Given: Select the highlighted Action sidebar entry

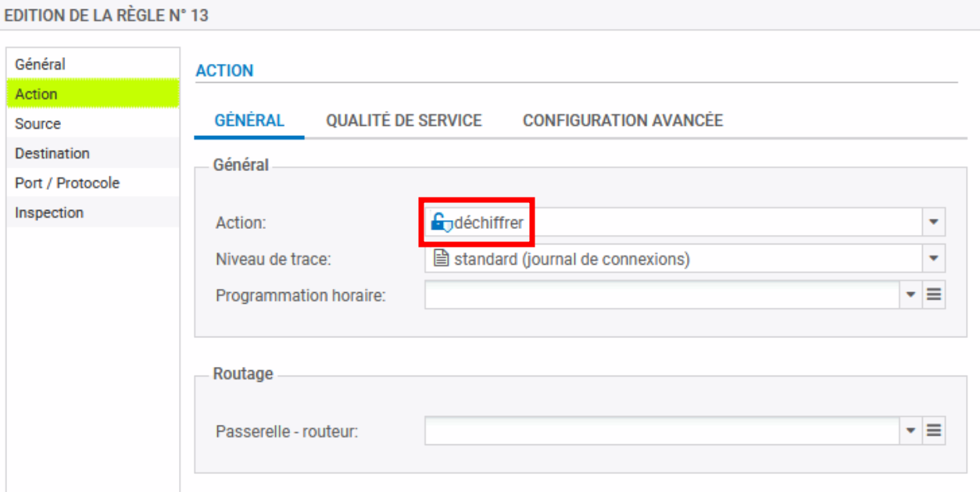Looking at the screenshot, I should (37, 94).
